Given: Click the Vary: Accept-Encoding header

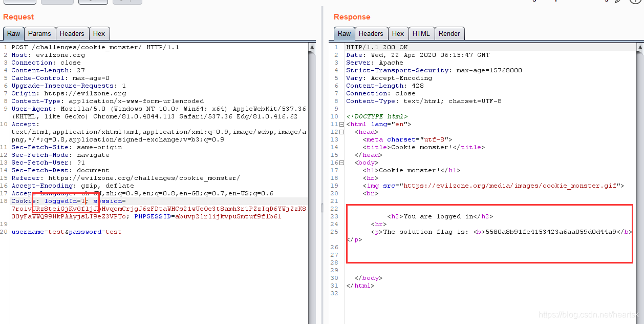Looking at the screenshot, I should pos(389,78).
